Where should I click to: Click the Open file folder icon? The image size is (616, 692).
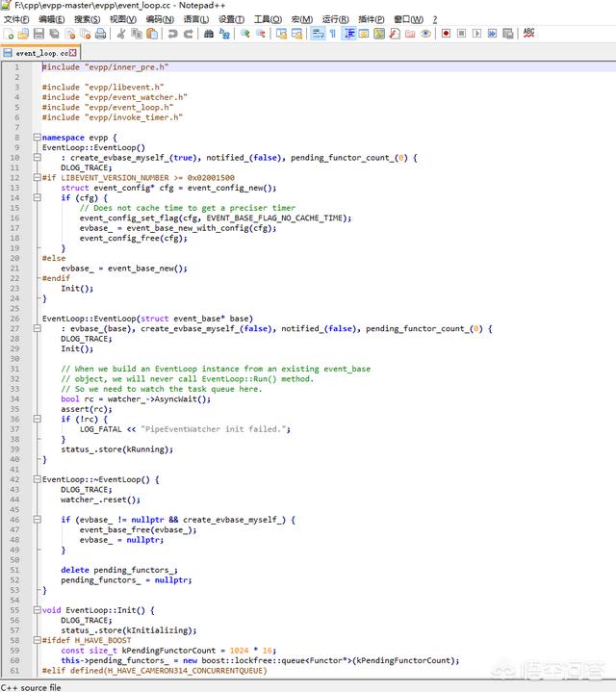tap(23, 34)
